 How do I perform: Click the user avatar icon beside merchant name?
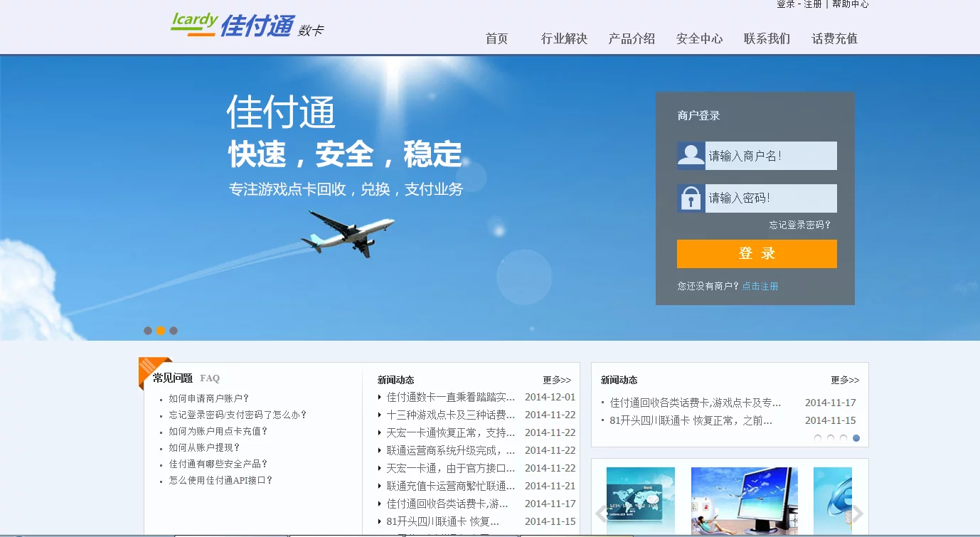[x=691, y=156]
